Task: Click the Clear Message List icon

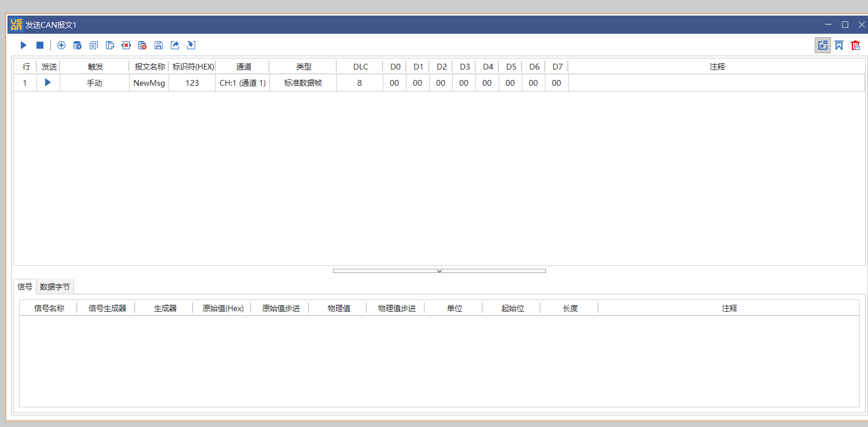Action: point(142,45)
